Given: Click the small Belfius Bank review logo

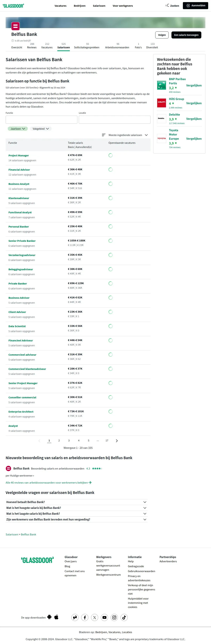Looking at the screenshot, I should [x=8, y=468].
